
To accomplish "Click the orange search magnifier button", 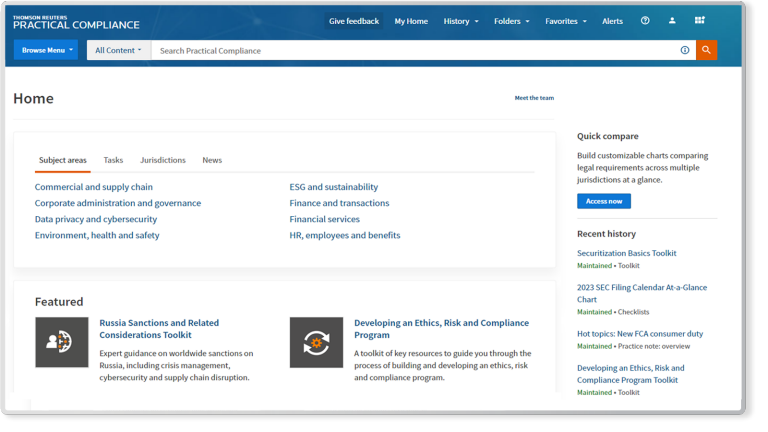I will click(706, 50).
